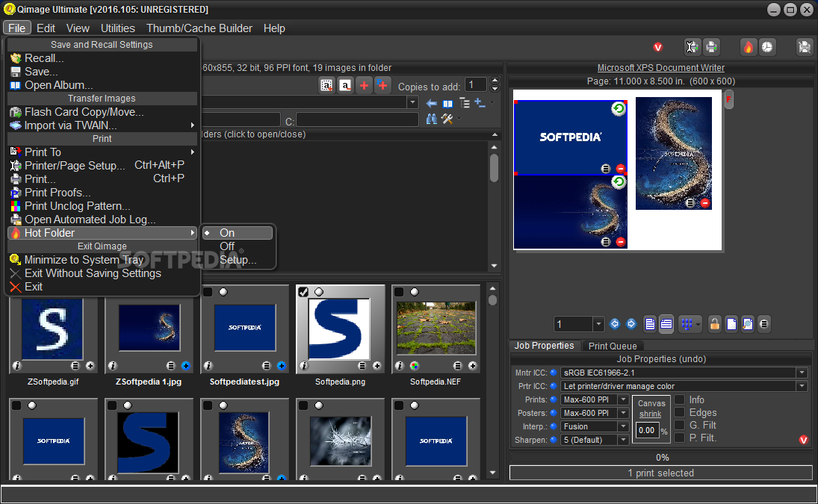Image resolution: width=818 pixels, height=504 pixels.
Task: Choose Flash Card Copy/Move... menu item
Action: coord(102,112)
